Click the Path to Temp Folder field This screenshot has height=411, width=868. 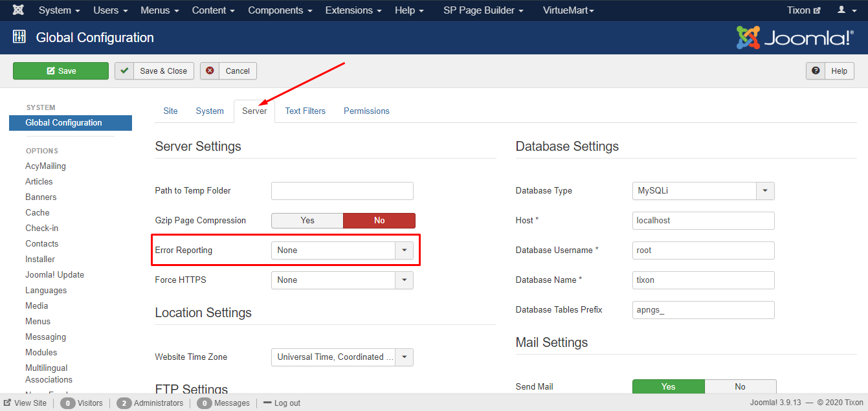342,191
